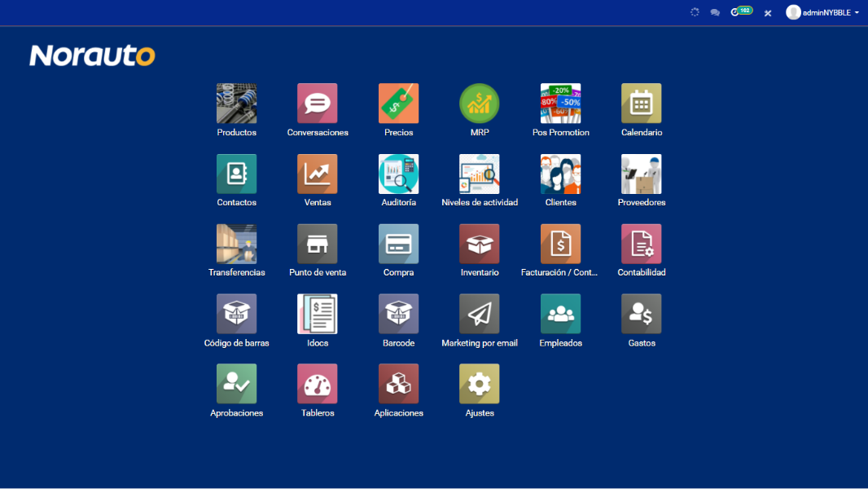The height and width of the screenshot is (489, 868).
Task: Open the Clientes app
Action: (561, 174)
